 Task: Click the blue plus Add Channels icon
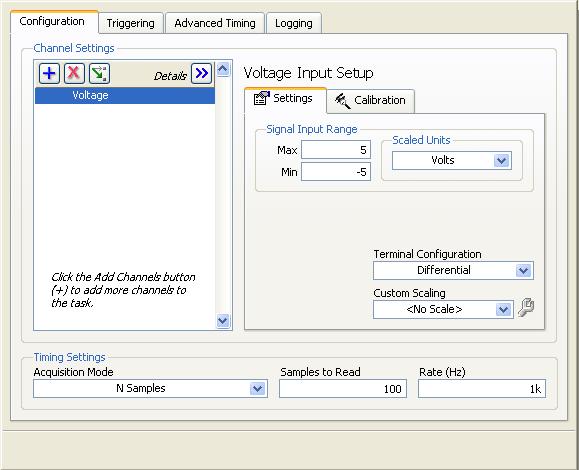(49, 73)
